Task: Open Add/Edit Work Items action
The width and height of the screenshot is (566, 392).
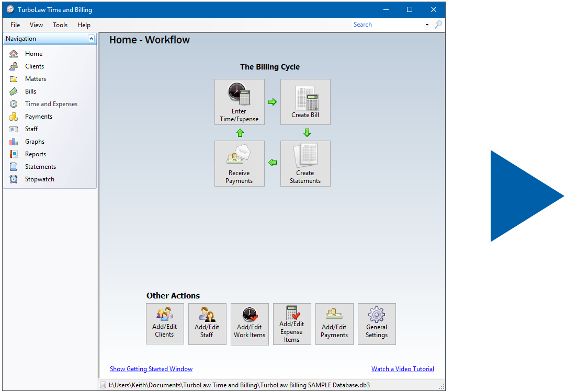Action: (250, 324)
